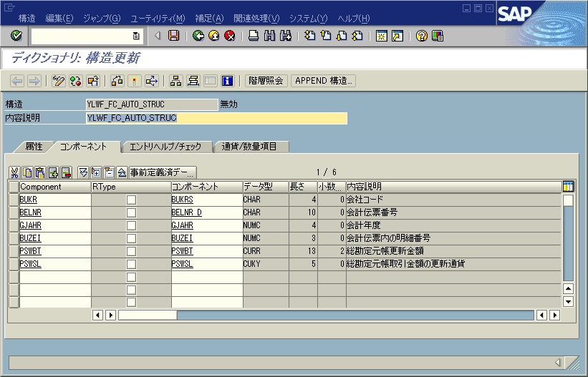Toggle RType checkbox for BUKR row
The width and height of the screenshot is (588, 377).
coord(131,200)
